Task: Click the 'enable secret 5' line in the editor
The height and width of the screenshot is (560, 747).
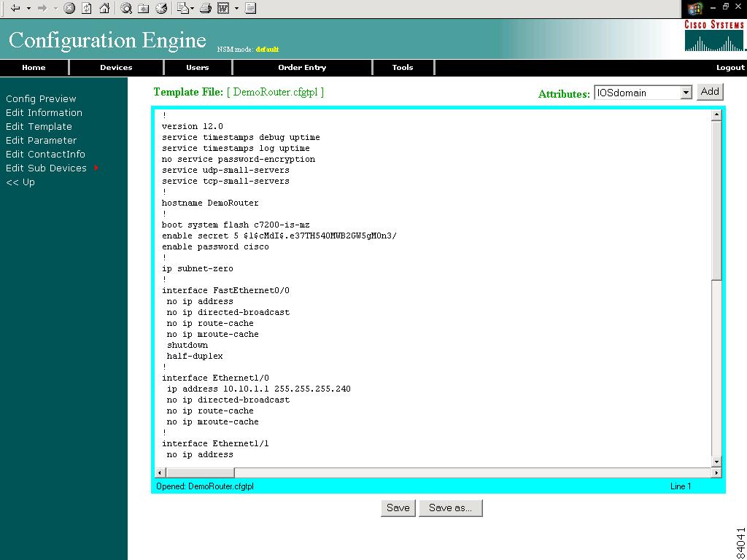Action: pyautogui.click(x=279, y=236)
